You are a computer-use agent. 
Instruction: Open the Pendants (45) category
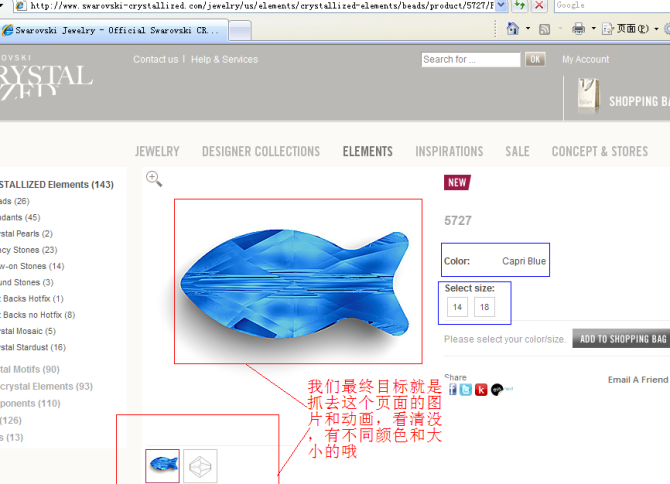pos(20,217)
